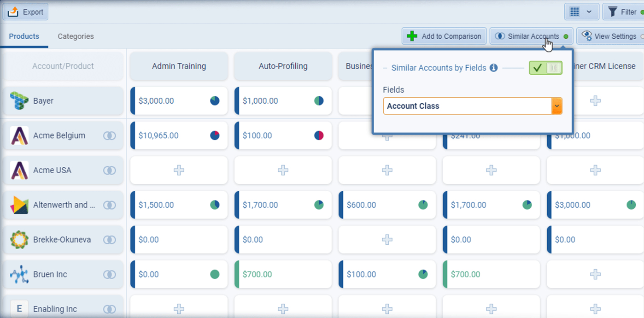This screenshot has width=644, height=318.
Task: Add a value in Acme USA's Admin Training cell
Action: 179,170
